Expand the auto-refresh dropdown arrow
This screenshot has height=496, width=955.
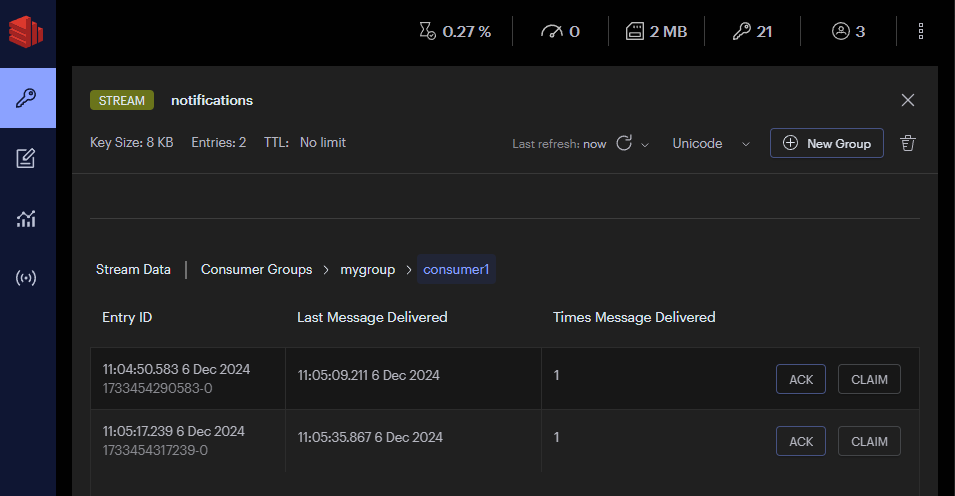coord(645,144)
